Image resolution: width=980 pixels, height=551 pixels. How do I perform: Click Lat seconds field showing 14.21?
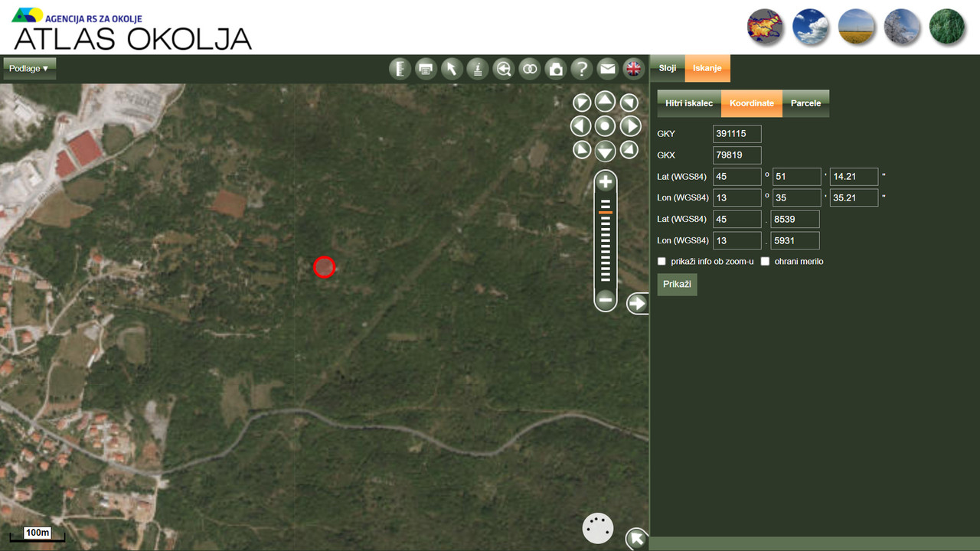[x=854, y=177]
